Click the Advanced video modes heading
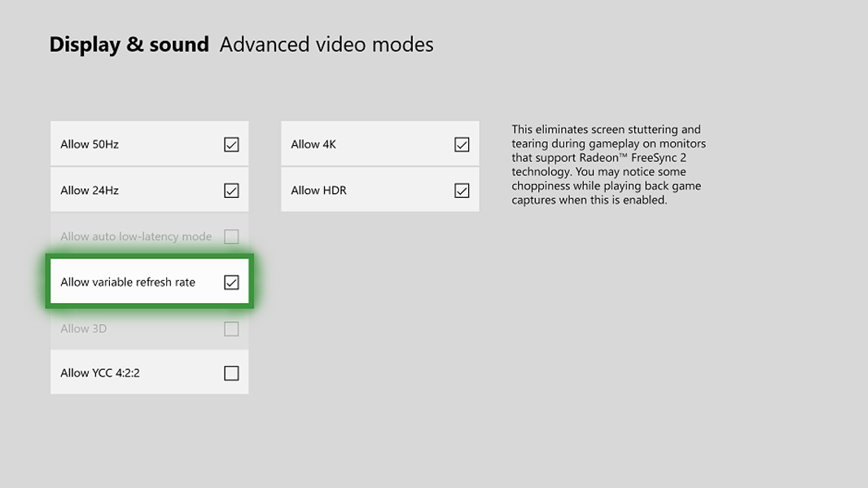The image size is (868, 488). tap(326, 45)
